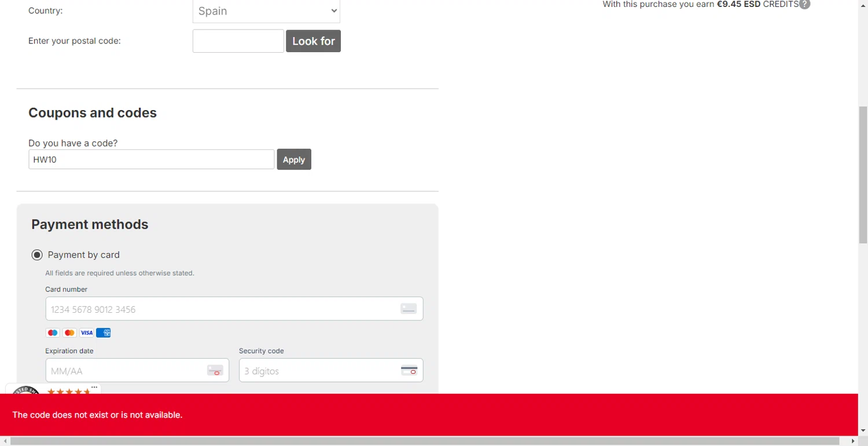Click the CVC card icon in security code field
The height and width of the screenshot is (446, 868).
409,371
